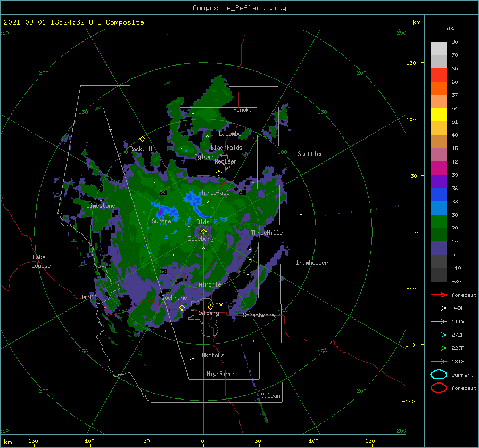Click the Banff label
The height and width of the screenshot is (448, 479).
[88, 297]
